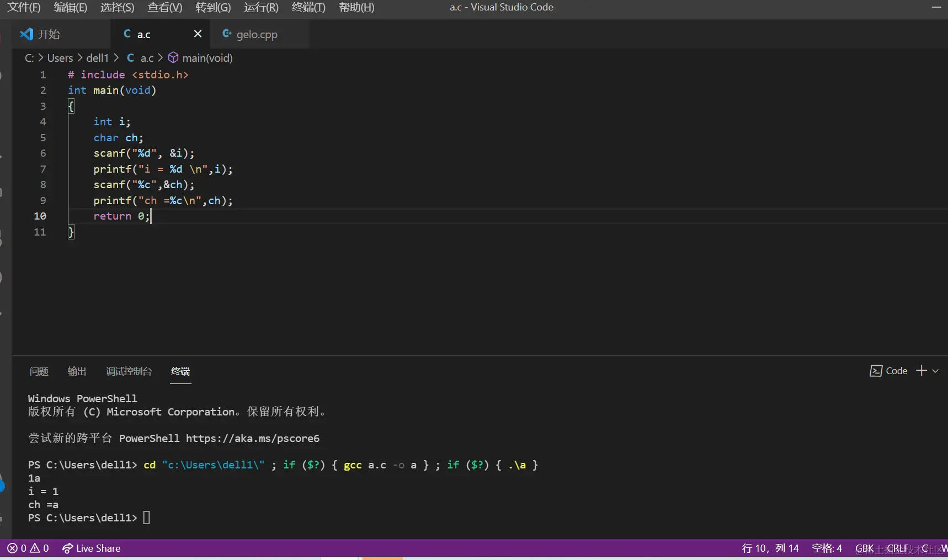Place cursor on 'int i;' declaration
The height and width of the screenshot is (560, 948).
click(x=112, y=121)
